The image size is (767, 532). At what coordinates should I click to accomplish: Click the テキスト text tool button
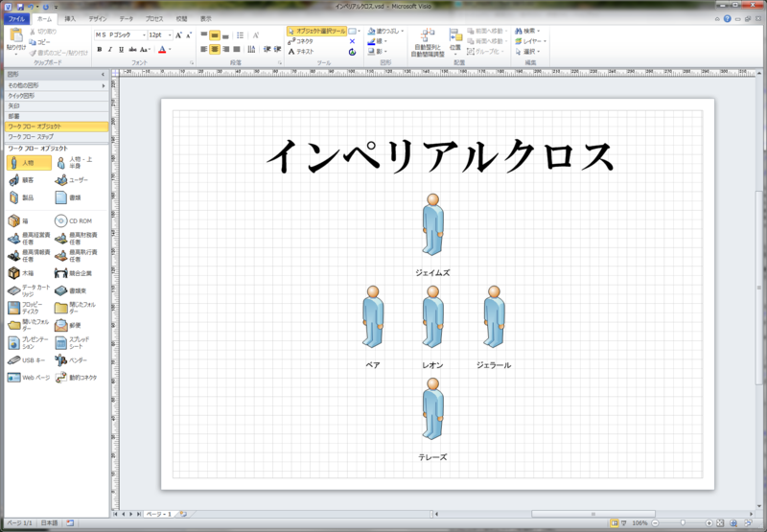click(301, 52)
